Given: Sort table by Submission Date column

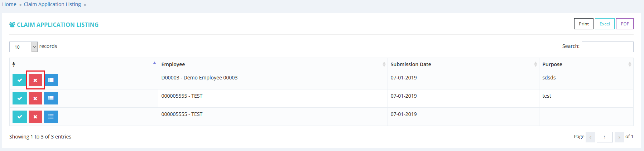Looking at the screenshot, I should coord(463,64).
